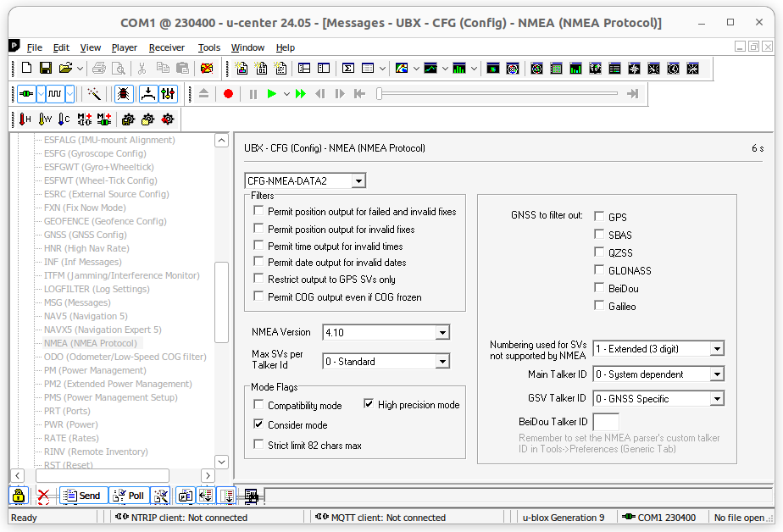Screen dimensions: 783x532
Task: Click the green Play button
Action: [272, 94]
